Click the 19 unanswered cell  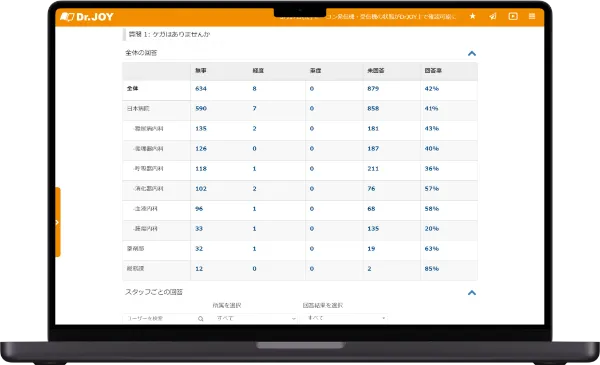[x=371, y=249]
